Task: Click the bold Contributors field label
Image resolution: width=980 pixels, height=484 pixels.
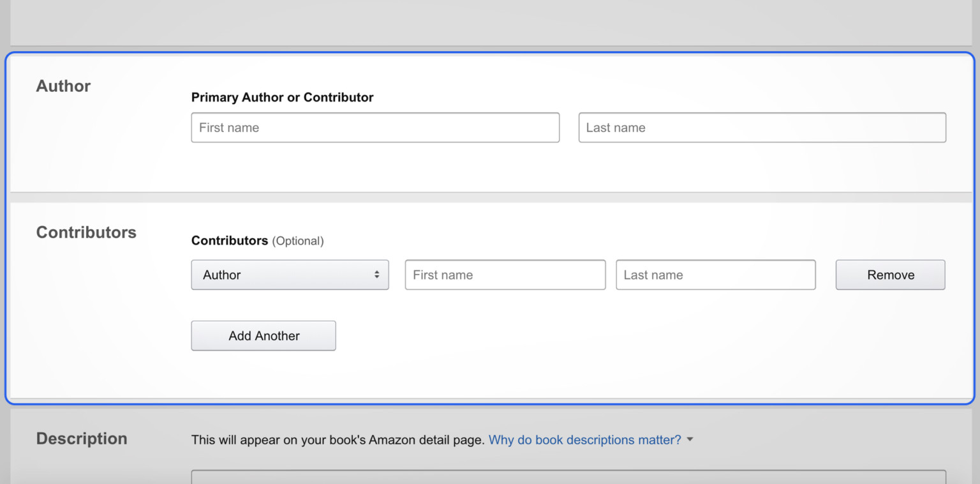Action: pyautogui.click(x=230, y=241)
